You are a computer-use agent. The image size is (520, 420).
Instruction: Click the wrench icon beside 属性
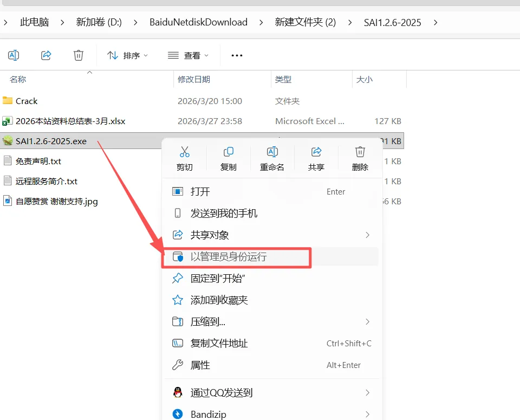(x=178, y=365)
